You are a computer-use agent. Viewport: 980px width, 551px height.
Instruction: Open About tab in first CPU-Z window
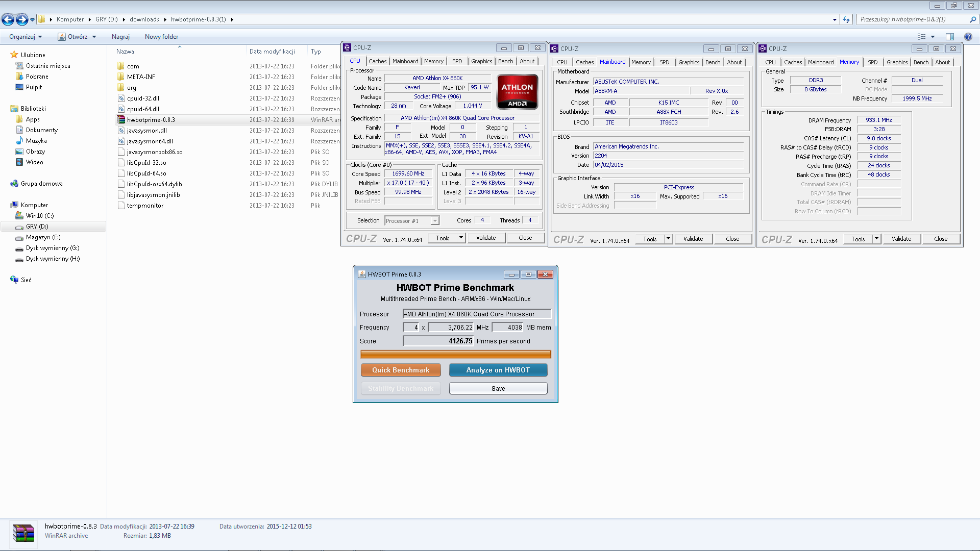coord(527,61)
